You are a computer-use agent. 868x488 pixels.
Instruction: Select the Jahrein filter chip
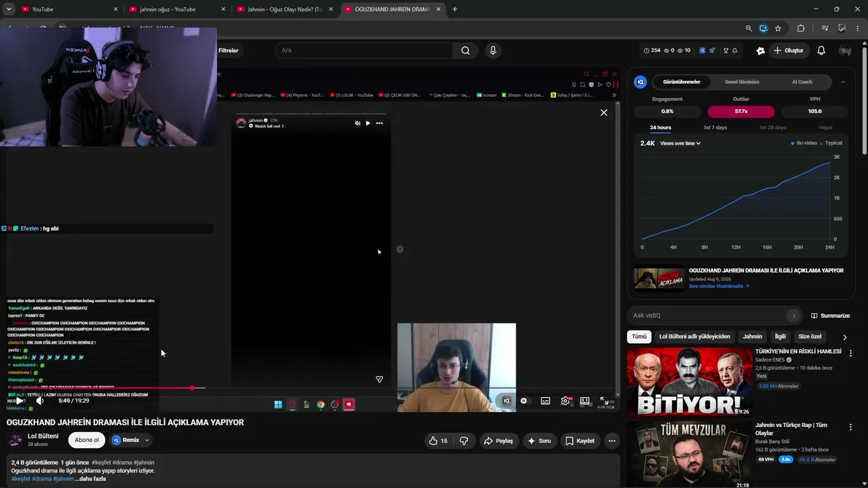[752, 337]
